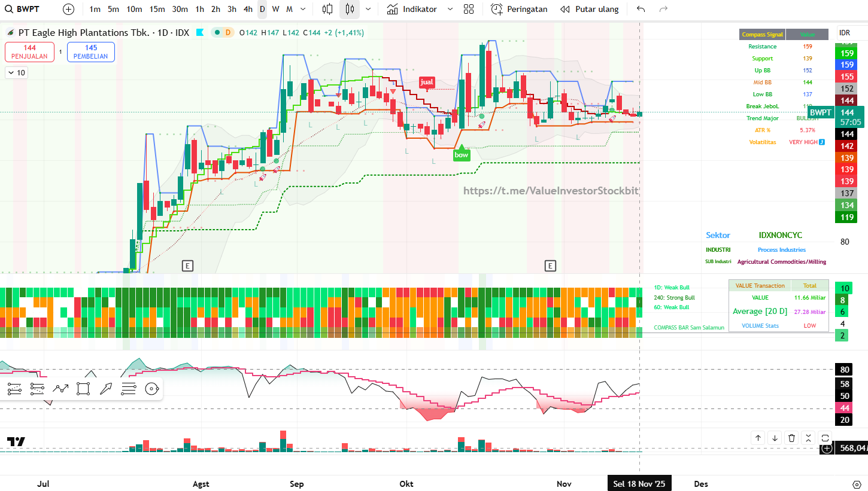Open the Indikator menu
The image size is (868, 491).
[x=412, y=9]
